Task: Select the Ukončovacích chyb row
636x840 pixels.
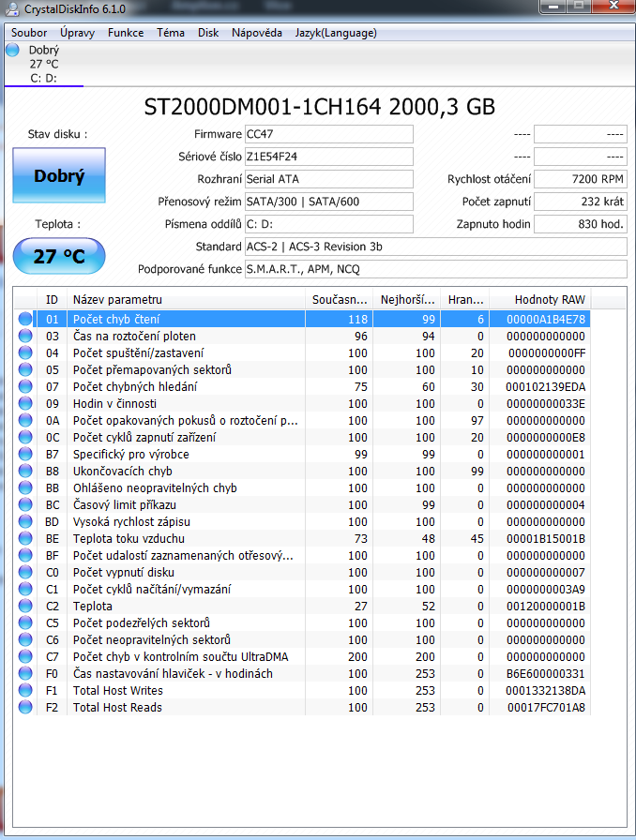Action: point(302,471)
